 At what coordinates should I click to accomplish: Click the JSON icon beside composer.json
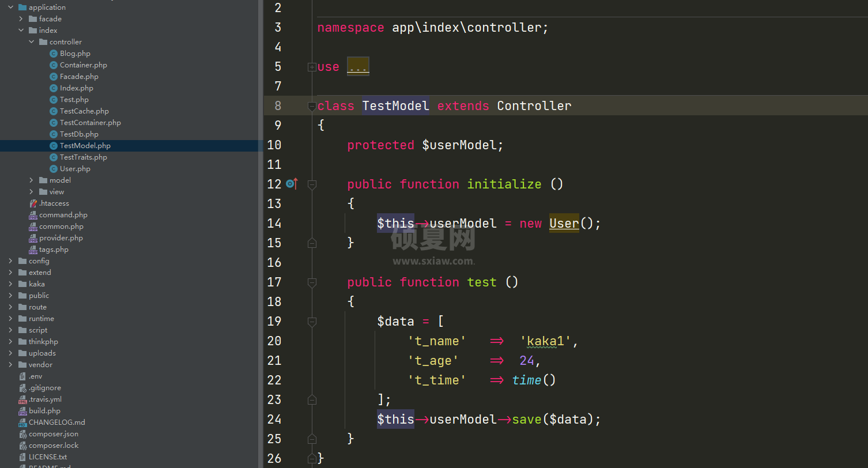click(22, 434)
